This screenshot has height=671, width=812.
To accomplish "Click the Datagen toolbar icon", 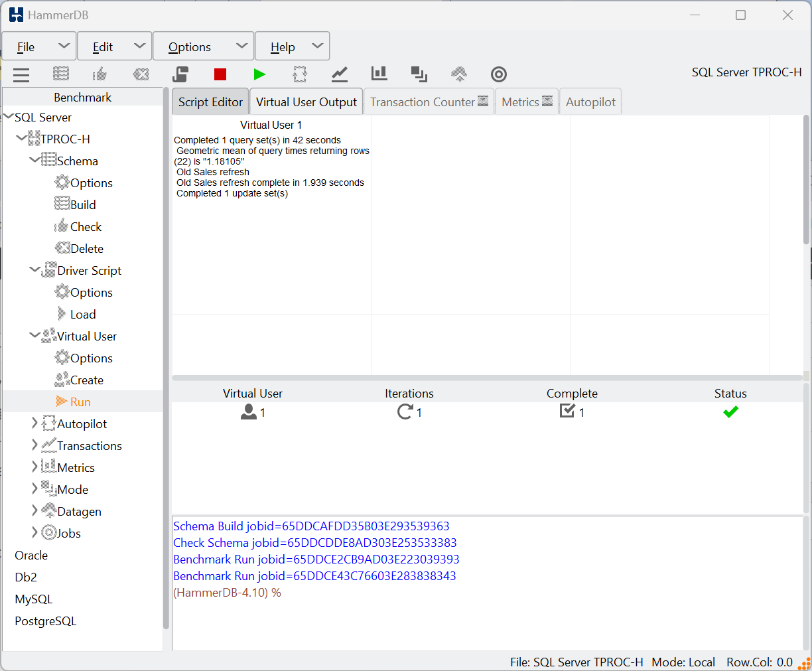I will [459, 74].
